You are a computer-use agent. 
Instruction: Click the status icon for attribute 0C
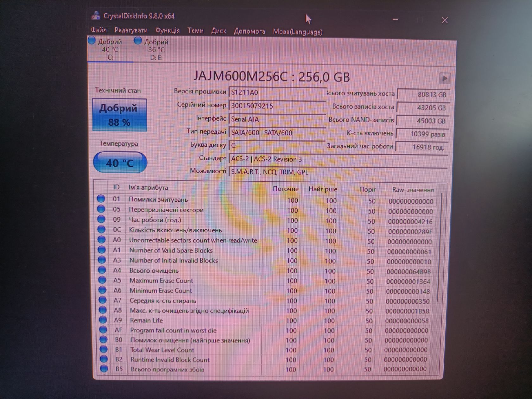point(101,229)
